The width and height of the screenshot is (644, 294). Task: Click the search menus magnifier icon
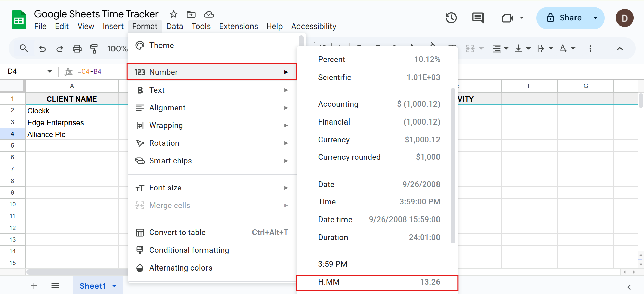coord(24,48)
